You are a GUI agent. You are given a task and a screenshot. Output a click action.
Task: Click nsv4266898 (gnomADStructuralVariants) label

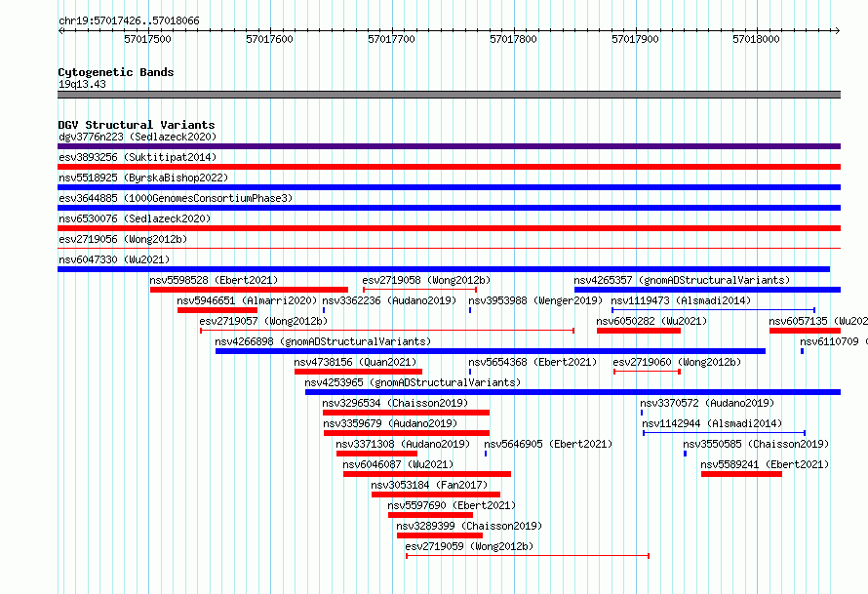click(x=323, y=341)
